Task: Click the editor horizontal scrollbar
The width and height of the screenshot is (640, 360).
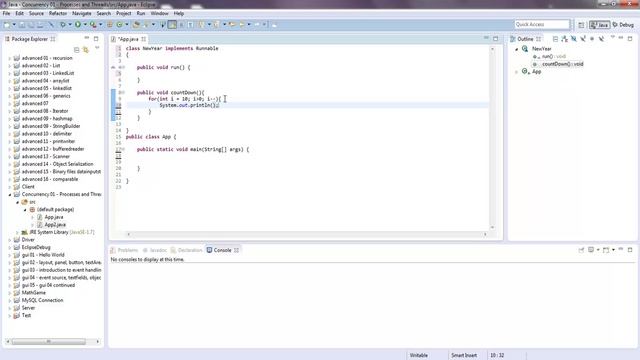Action: tap(307, 234)
